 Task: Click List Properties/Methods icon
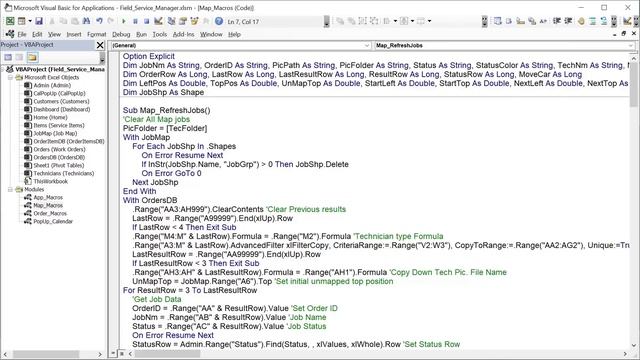[498, 21]
